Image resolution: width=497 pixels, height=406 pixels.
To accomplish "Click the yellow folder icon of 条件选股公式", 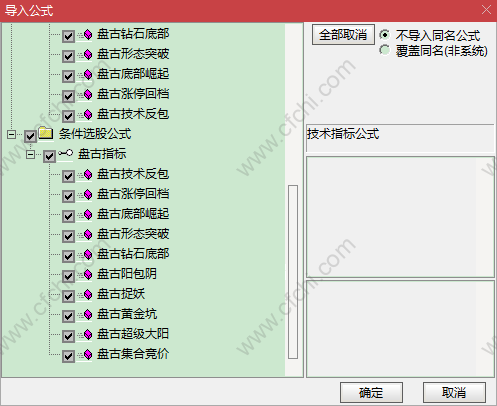I will 46,133.
